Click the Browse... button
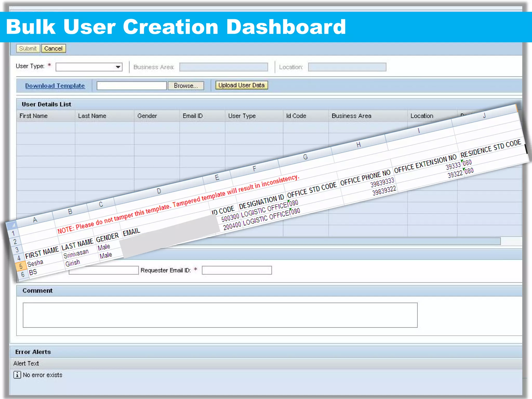Viewport: 532px width, 399px height. [186, 86]
